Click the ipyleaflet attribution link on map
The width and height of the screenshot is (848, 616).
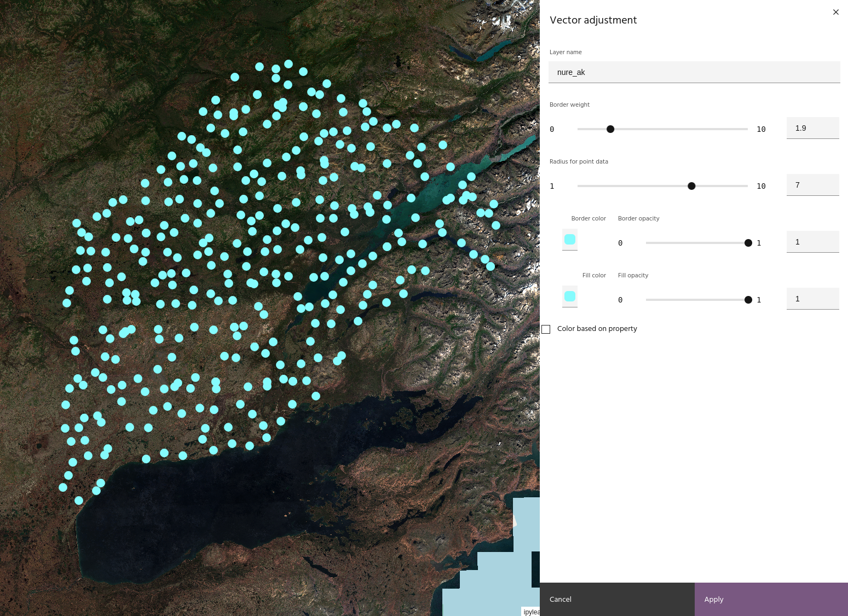click(x=531, y=612)
